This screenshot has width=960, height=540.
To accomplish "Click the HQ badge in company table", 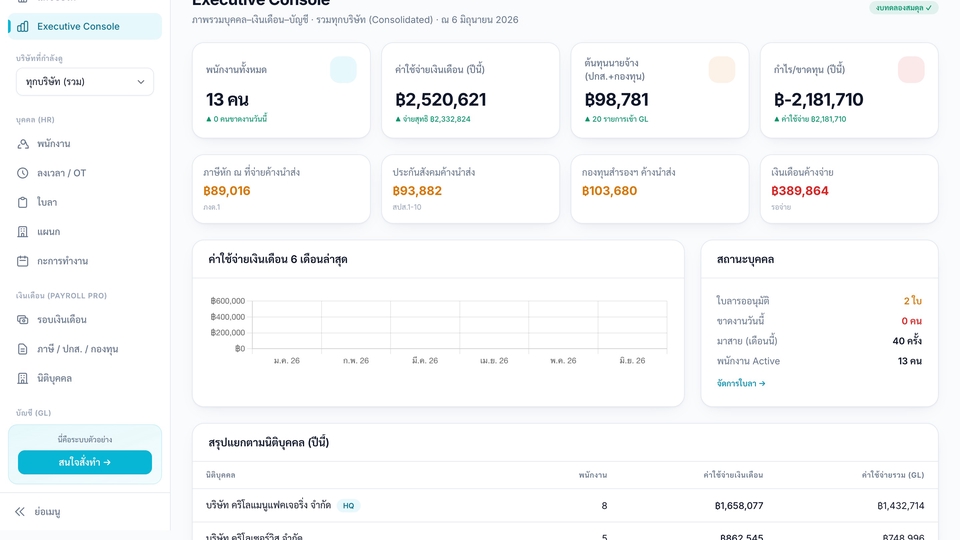I will pos(348,506).
